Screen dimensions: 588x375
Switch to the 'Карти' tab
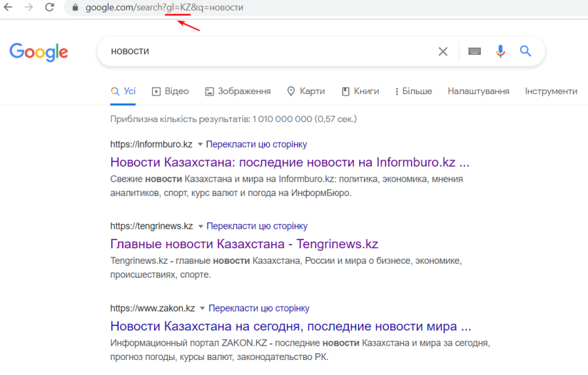coord(306,91)
